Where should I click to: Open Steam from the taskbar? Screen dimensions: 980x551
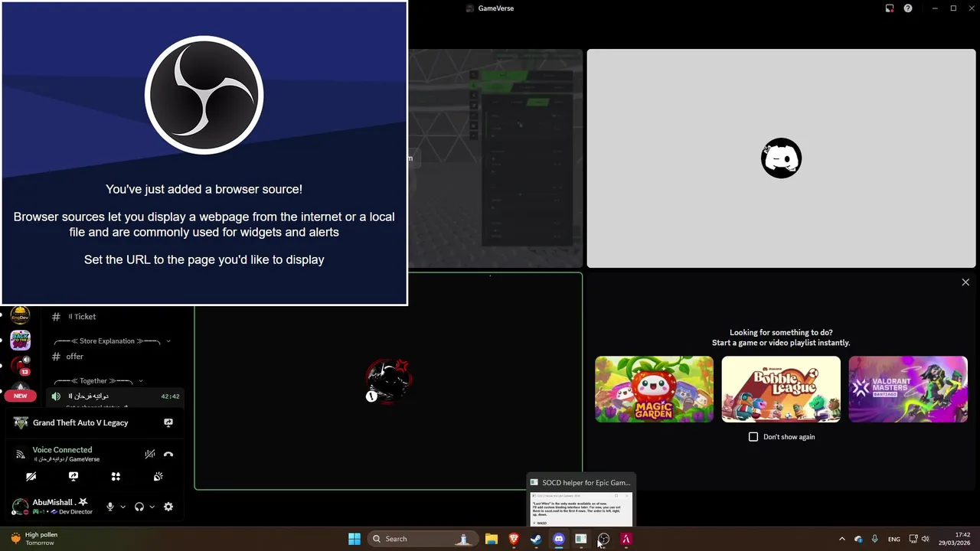coord(536,539)
